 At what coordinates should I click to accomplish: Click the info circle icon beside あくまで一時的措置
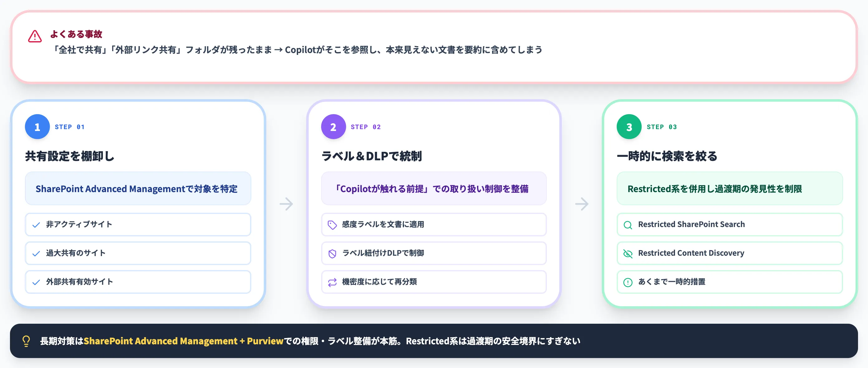coord(628,282)
